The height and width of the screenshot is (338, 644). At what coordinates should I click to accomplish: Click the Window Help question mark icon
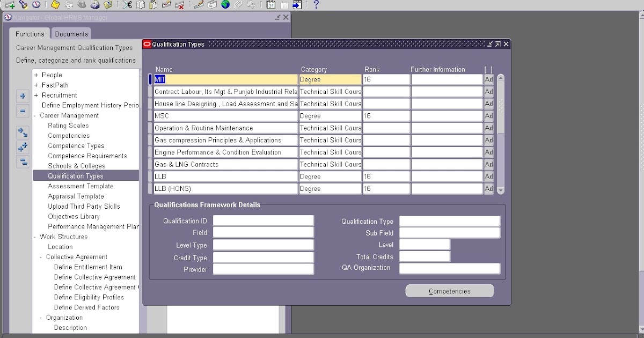316,4
